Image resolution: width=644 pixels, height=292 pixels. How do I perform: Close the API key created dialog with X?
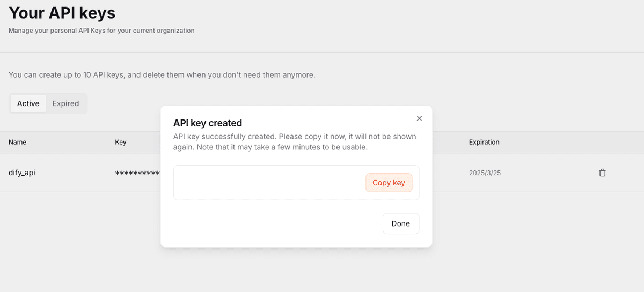pos(419,118)
